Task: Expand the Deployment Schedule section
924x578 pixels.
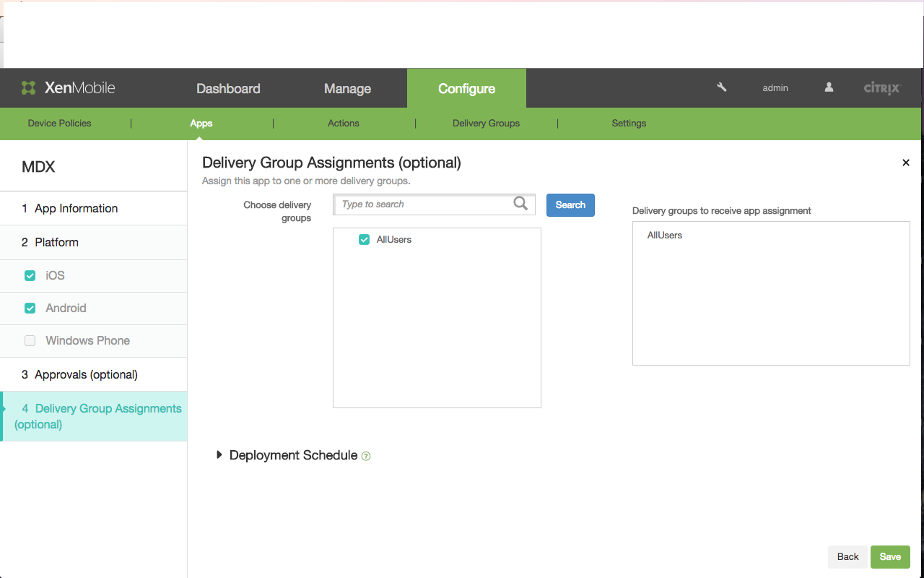Action: (219, 455)
